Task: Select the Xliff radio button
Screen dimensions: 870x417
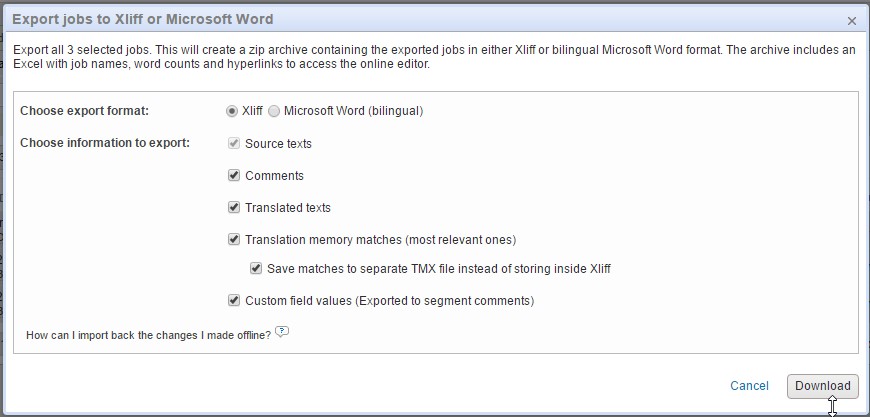Action: click(x=233, y=111)
